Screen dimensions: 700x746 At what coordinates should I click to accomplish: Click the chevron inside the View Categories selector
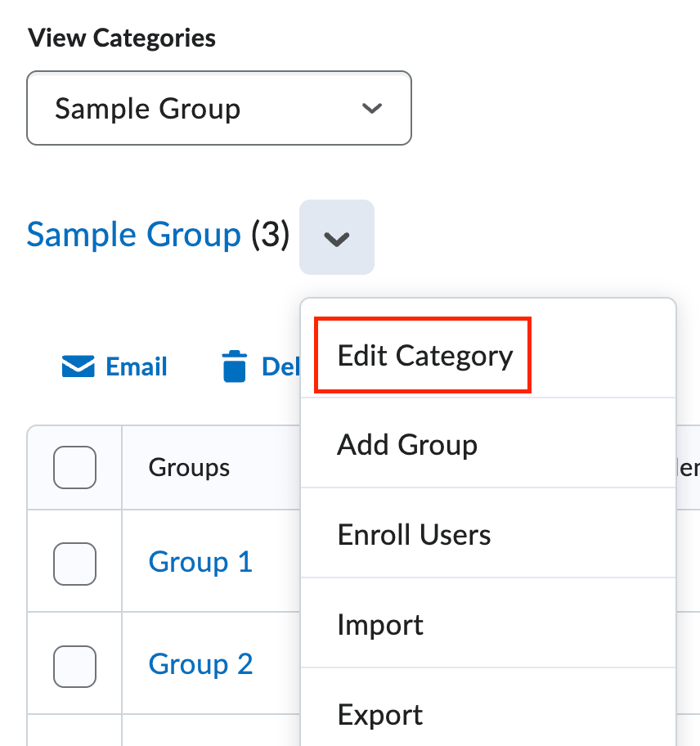click(x=372, y=108)
